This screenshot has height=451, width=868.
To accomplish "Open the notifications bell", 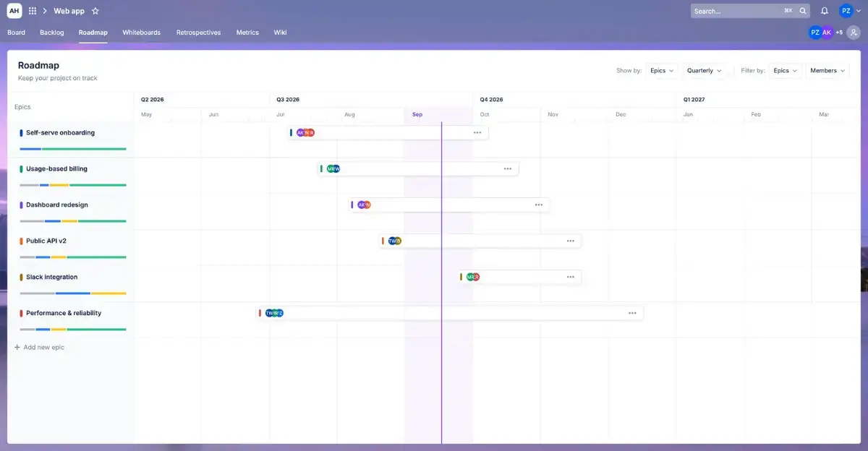I will [824, 11].
